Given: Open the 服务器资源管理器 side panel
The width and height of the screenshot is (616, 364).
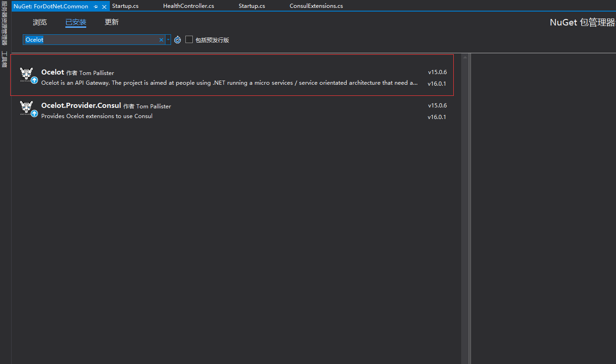Looking at the screenshot, I should 5,23.
